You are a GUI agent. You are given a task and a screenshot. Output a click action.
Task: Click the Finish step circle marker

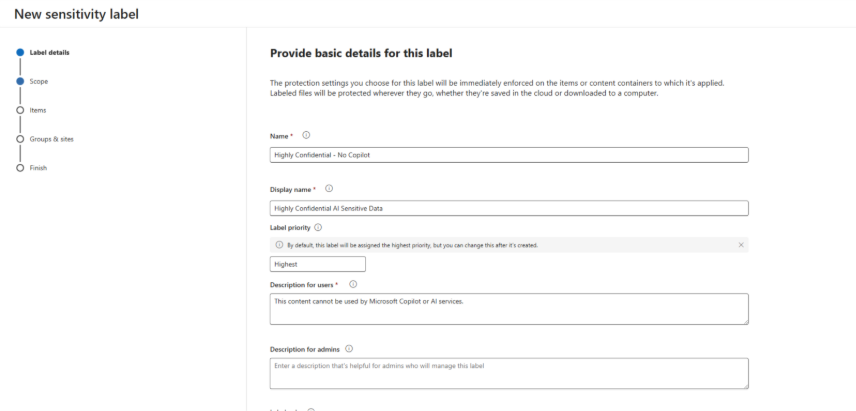tap(19, 168)
